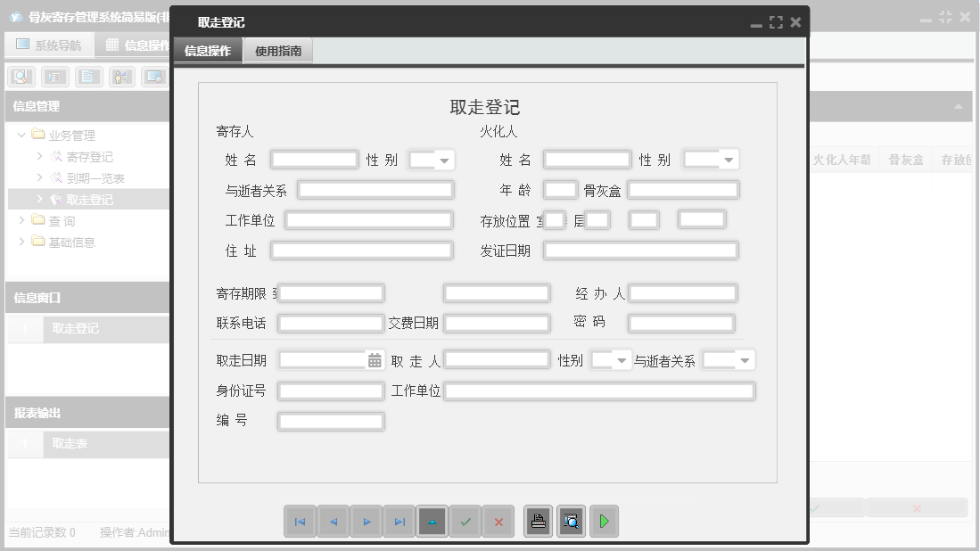
Task: Jump to the last record
Action: pos(399,522)
